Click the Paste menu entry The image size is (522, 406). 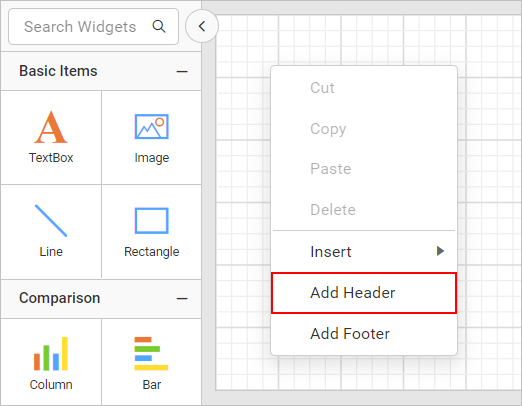pyautogui.click(x=364, y=169)
